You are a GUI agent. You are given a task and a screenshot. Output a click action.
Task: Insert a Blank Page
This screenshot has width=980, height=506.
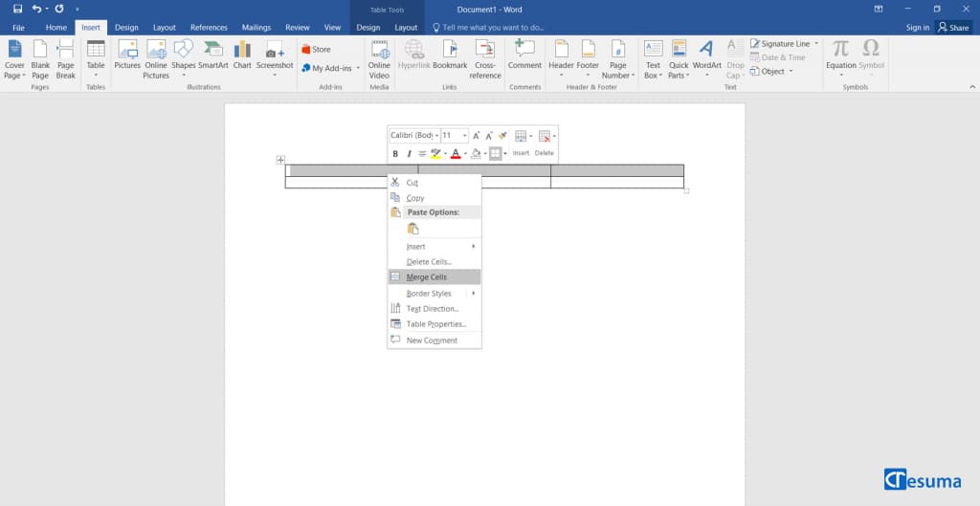[40, 59]
